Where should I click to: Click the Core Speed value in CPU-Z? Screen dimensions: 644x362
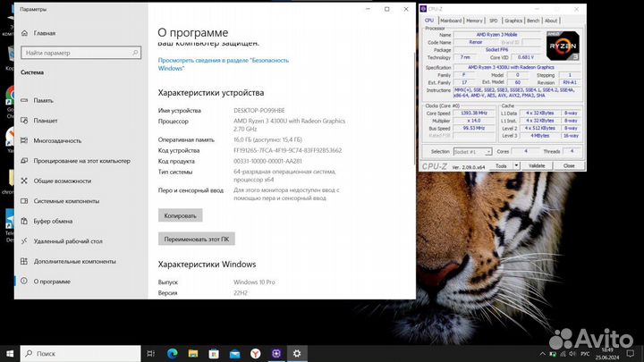[x=474, y=113]
